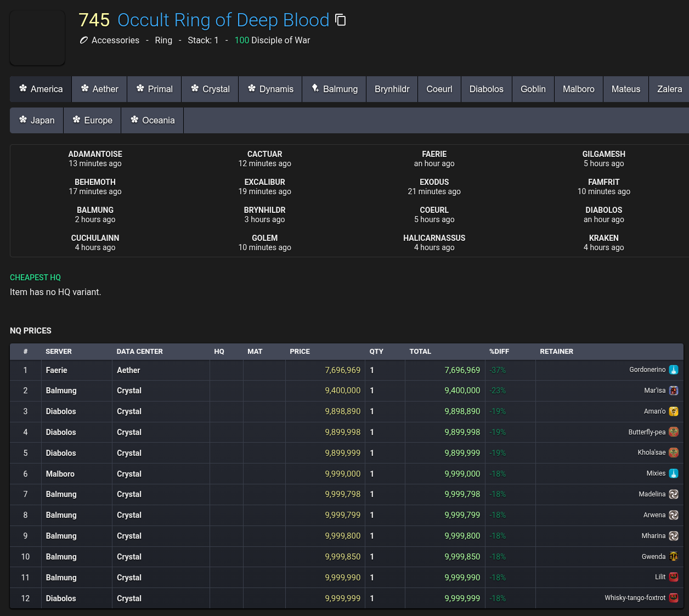Click the -37% difference value
689x616 pixels.
[498, 370]
